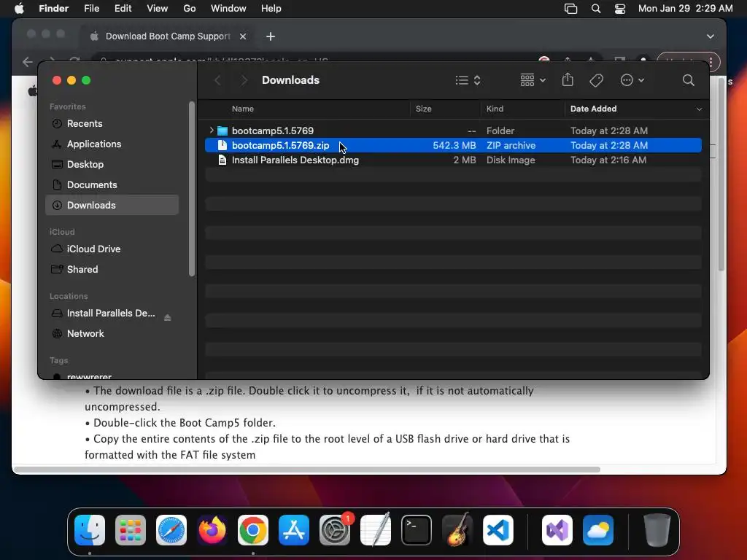Select Documents in Finder sidebar
Viewport: 747px width, 560px height.
tap(112, 184)
